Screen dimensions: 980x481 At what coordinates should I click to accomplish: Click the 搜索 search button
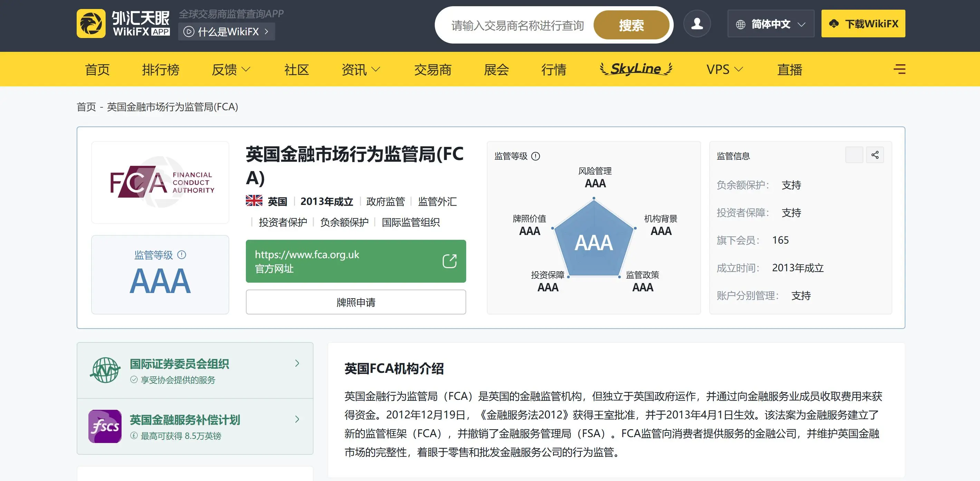pos(631,25)
